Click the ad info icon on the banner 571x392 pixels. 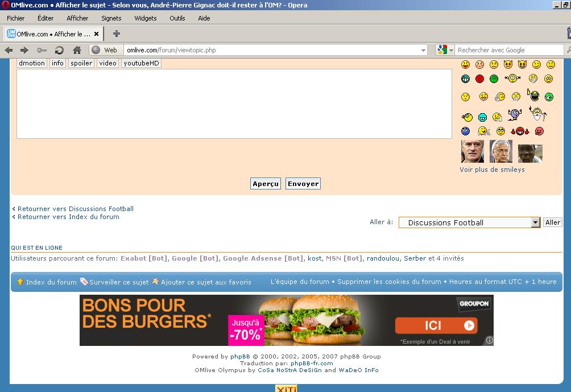(x=489, y=341)
